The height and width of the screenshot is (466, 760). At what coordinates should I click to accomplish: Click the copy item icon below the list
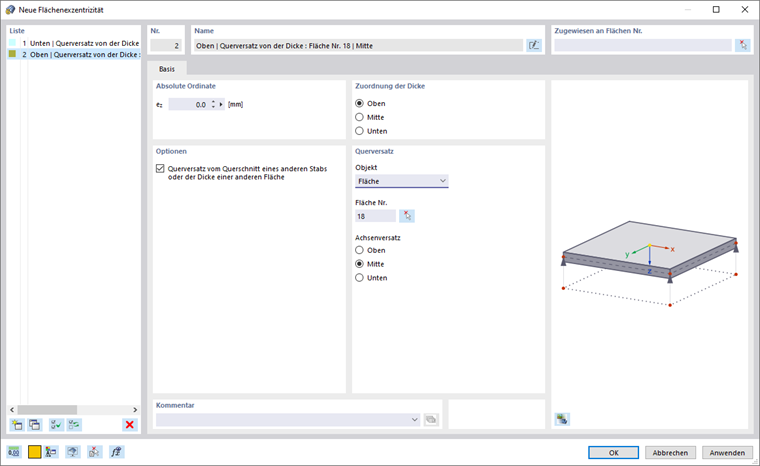34,425
